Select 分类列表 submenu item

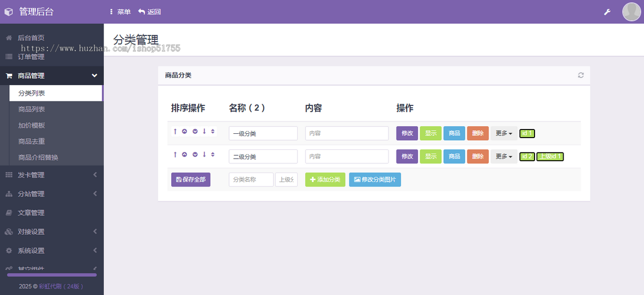pos(56,93)
